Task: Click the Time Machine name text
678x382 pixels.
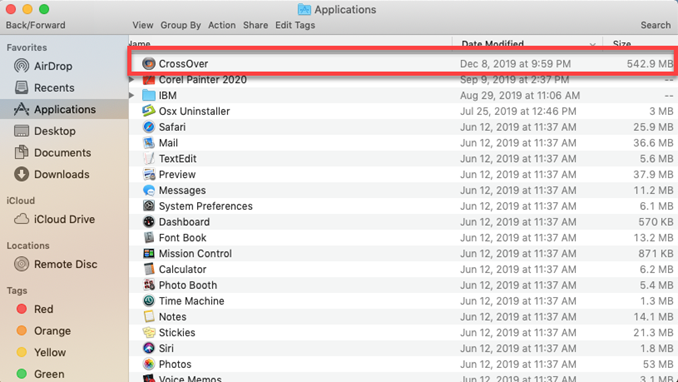Action: pos(192,301)
